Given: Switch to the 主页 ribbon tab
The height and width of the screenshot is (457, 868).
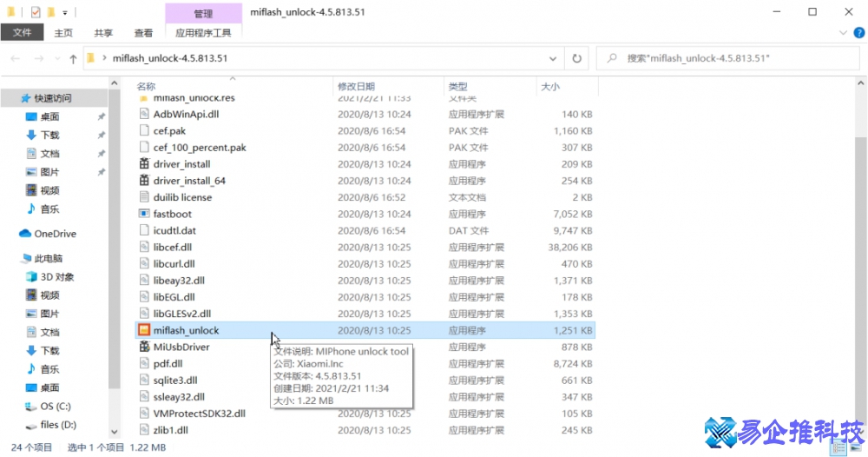Looking at the screenshot, I should [63, 33].
